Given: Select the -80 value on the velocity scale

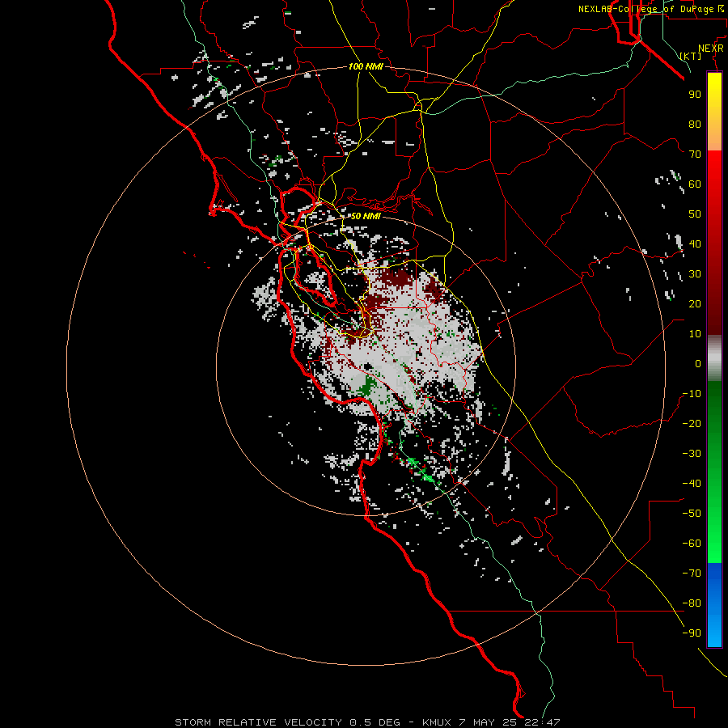Looking at the screenshot, I should [x=692, y=603].
